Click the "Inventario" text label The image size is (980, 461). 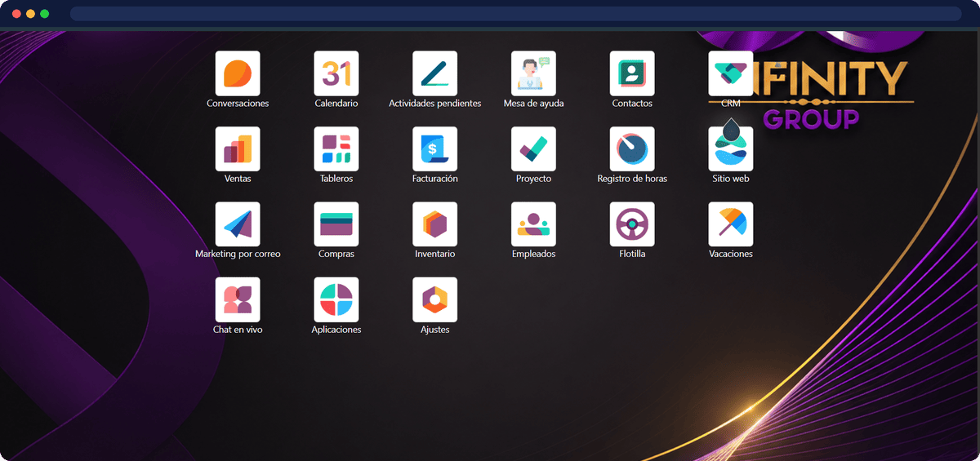(x=435, y=254)
